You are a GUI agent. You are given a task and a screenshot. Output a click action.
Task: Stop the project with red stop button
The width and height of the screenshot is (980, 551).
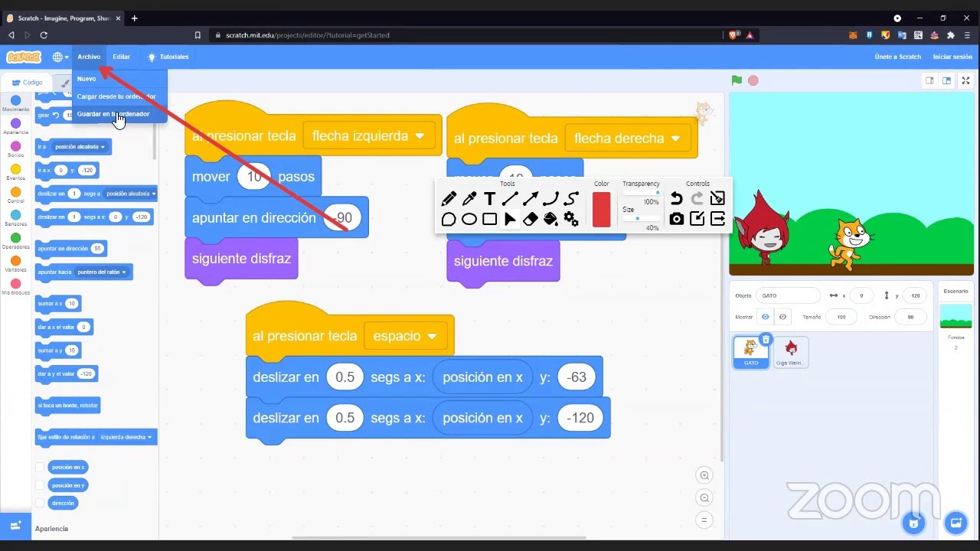(753, 80)
